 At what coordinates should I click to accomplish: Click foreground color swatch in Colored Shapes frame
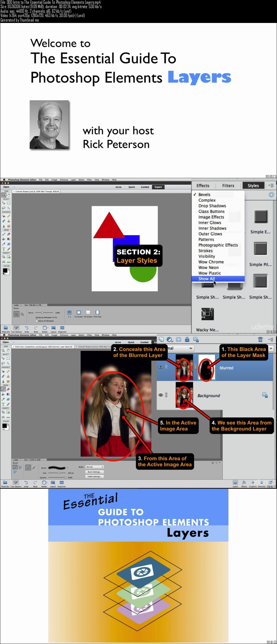point(5,270)
